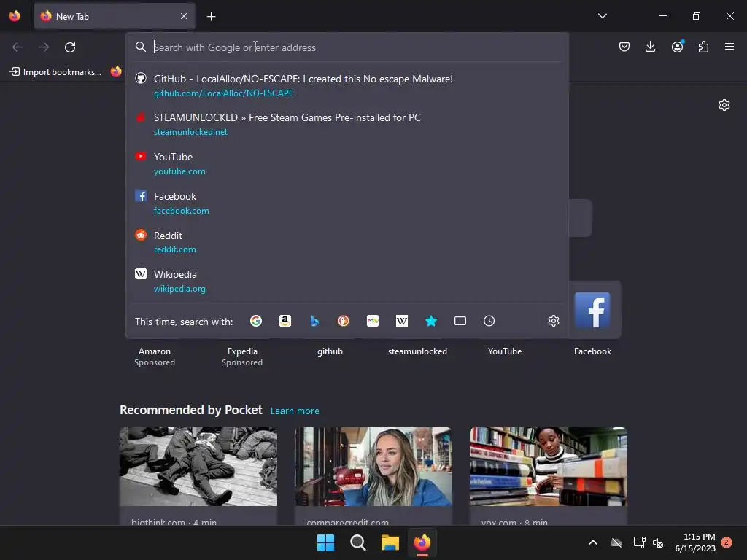
Task: Open Firefox View pinned icon
Action: coord(15,16)
